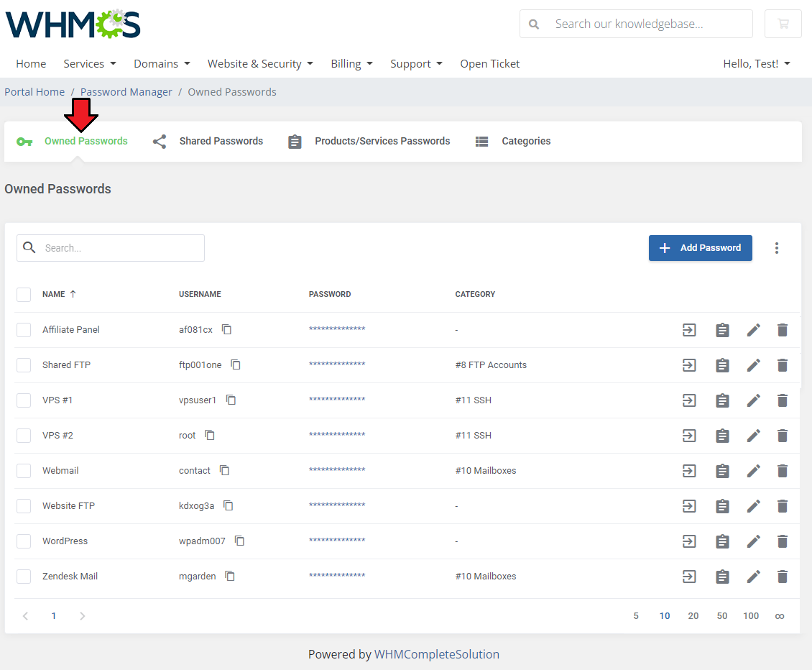The width and height of the screenshot is (812, 670).
Task: Edit the Webmail password entry
Action: tap(754, 471)
